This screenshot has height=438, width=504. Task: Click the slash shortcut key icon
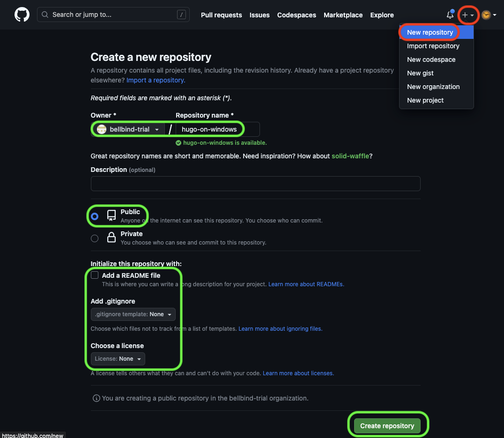pos(181,15)
